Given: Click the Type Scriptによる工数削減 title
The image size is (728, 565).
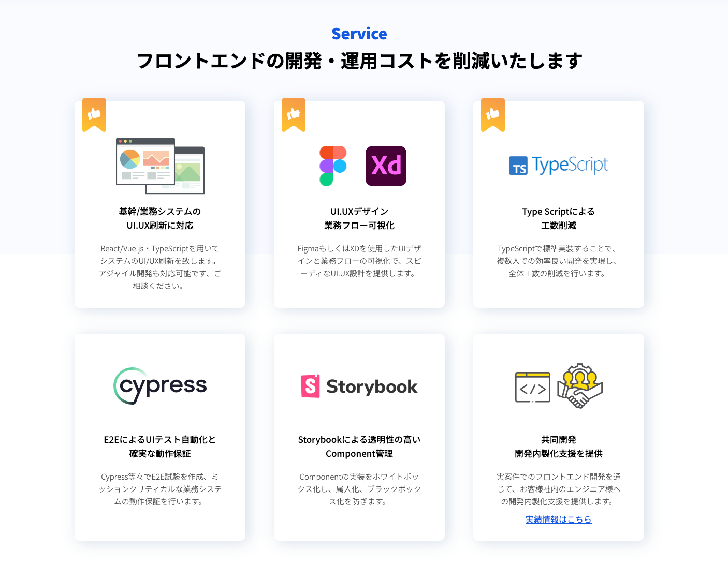Looking at the screenshot, I should (x=559, y=218).
